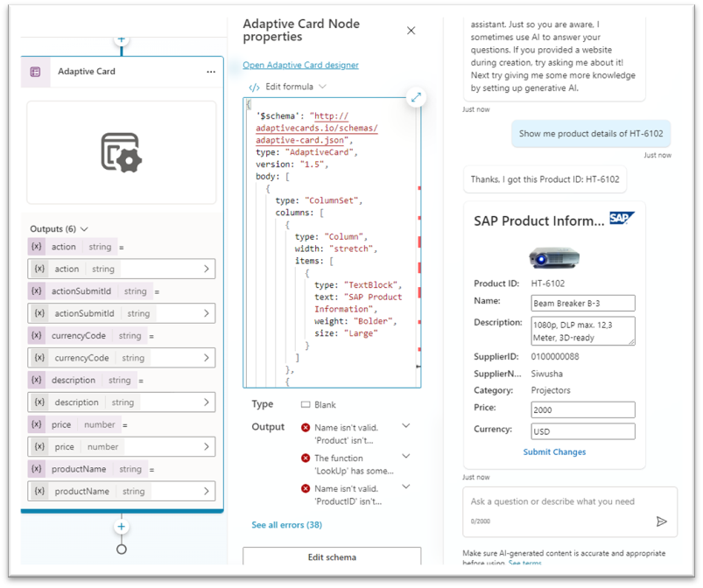Click inside the adaptive card JSON formula editor

(332, 242)
